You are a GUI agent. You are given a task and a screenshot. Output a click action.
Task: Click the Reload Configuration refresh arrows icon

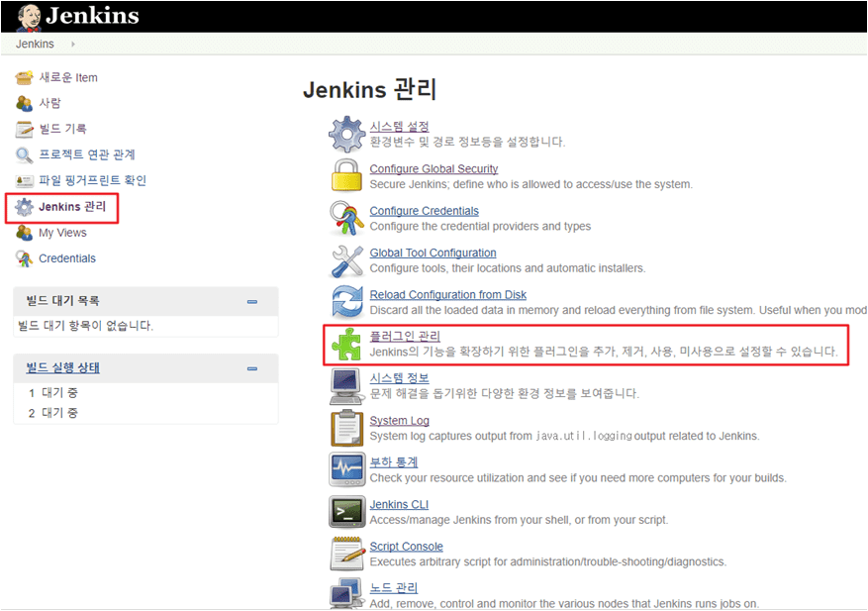click(346, 302)
